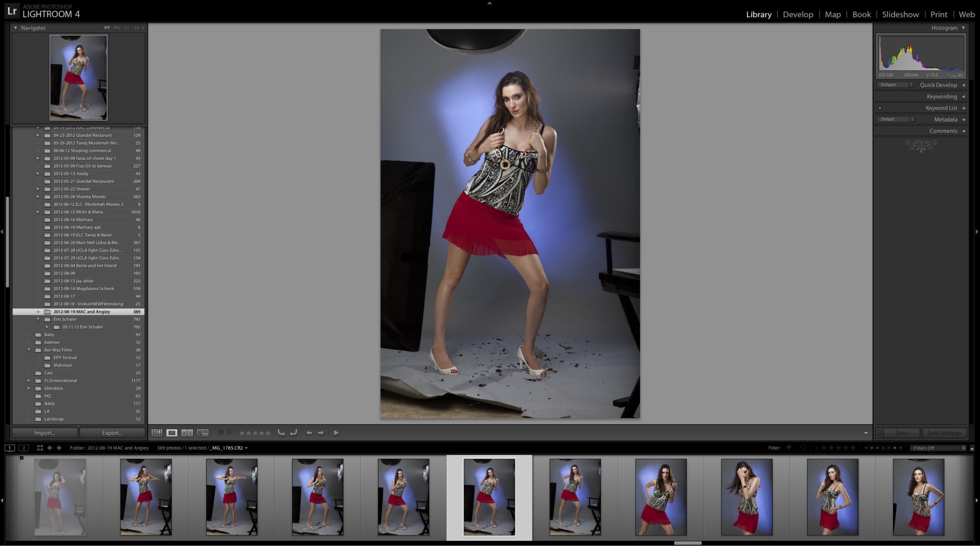Expand Keywording panel
The image size is (980, 546).
(963, 96)
